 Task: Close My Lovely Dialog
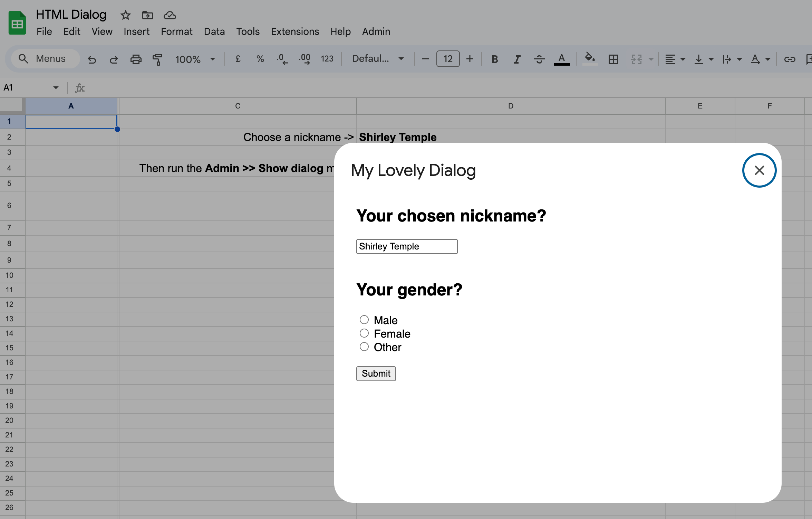(759, 170)
